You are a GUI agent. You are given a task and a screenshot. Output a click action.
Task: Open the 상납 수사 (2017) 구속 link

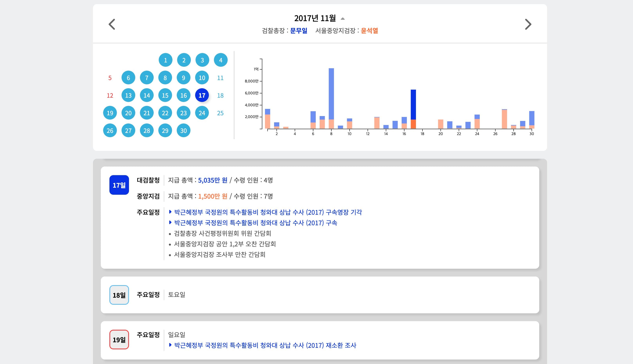point(255,223)
